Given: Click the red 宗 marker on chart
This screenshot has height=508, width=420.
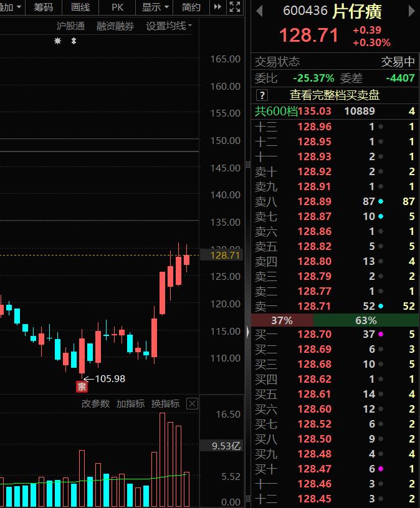Looking at the screenshot, I should pos(82,386).
